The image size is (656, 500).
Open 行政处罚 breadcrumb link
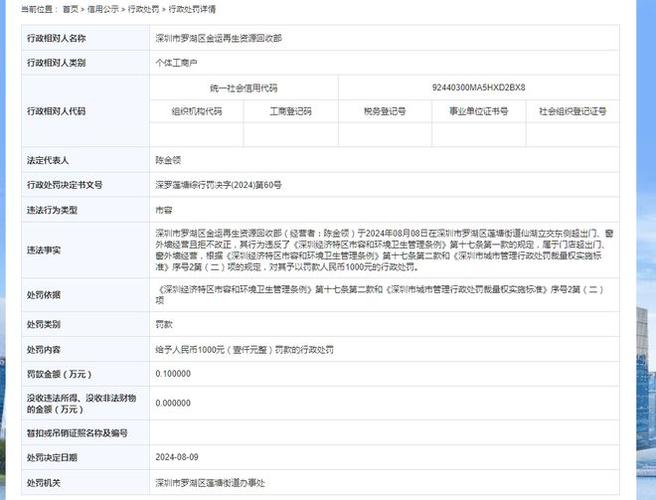144,9
